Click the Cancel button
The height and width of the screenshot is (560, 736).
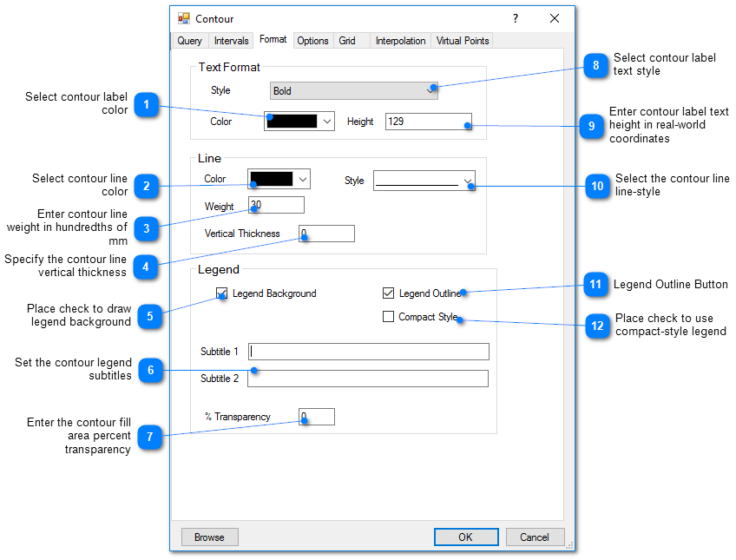tap(535, 537)
